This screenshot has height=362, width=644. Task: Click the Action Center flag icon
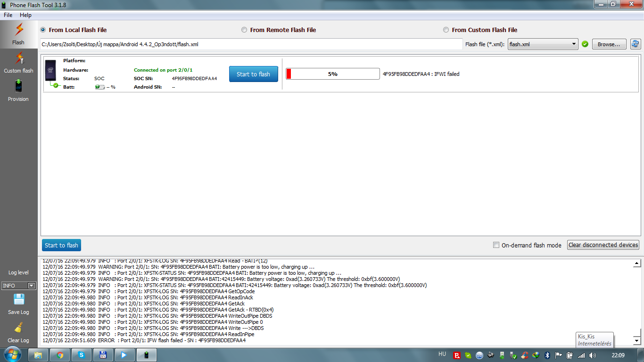[x=558, y=355]
